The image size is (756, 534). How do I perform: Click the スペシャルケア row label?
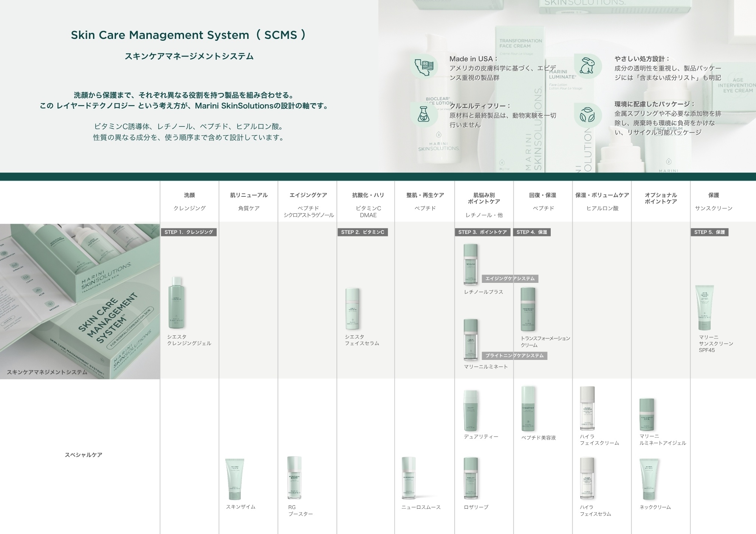pyautogui.click(x=84, y=455)
